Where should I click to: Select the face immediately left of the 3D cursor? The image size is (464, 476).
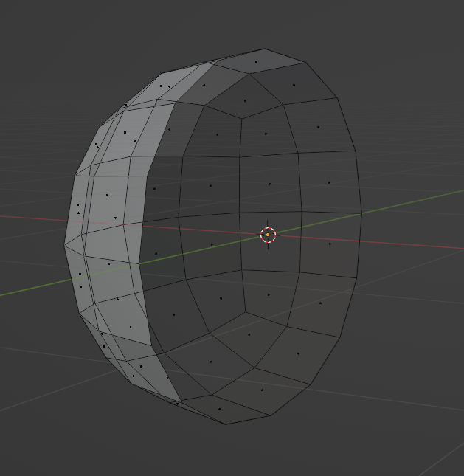pyautogui.click(x=214, y=244)
